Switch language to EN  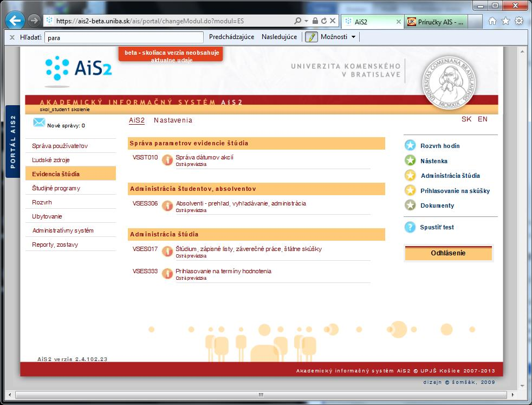click(x=483, y=119)
